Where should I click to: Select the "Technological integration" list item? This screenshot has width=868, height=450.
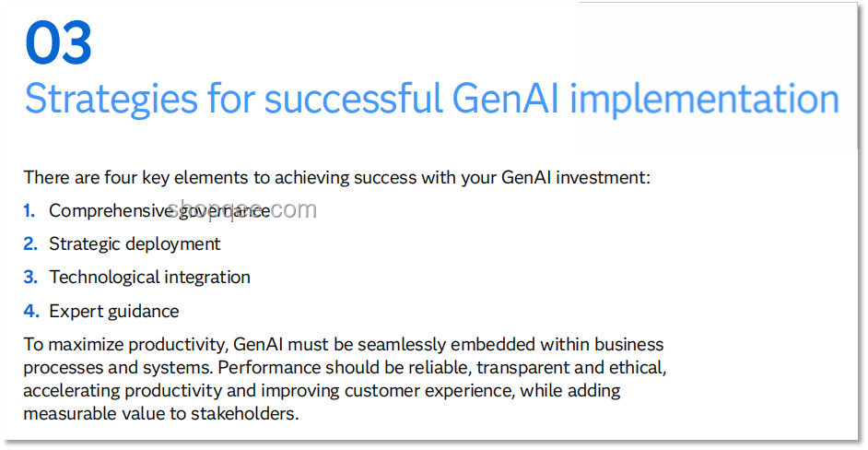[x=149, y=277]
